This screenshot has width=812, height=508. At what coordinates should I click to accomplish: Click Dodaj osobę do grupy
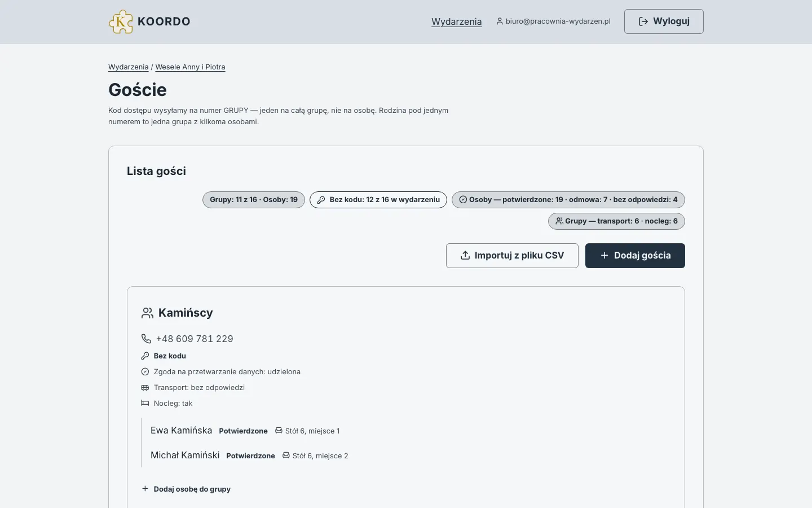[186, 489]
